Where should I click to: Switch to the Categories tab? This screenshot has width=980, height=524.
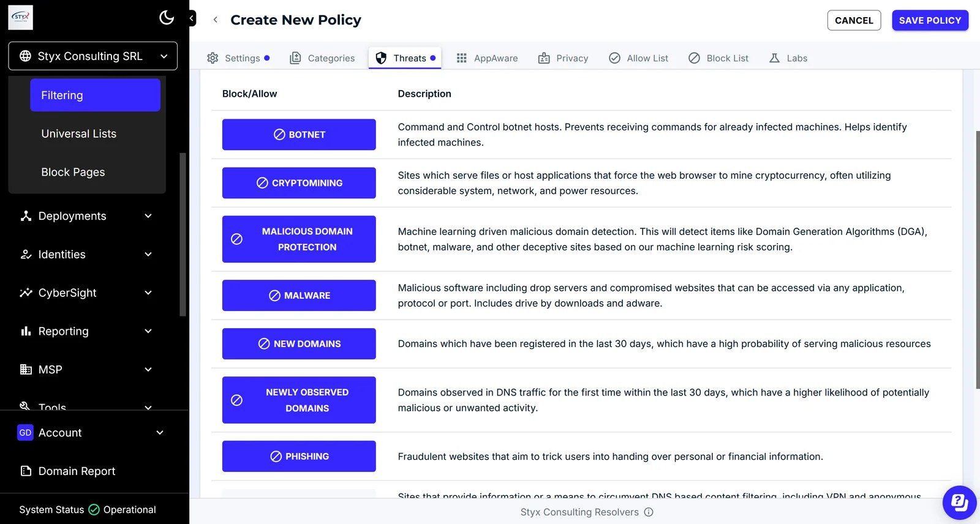tap(322, 58)
